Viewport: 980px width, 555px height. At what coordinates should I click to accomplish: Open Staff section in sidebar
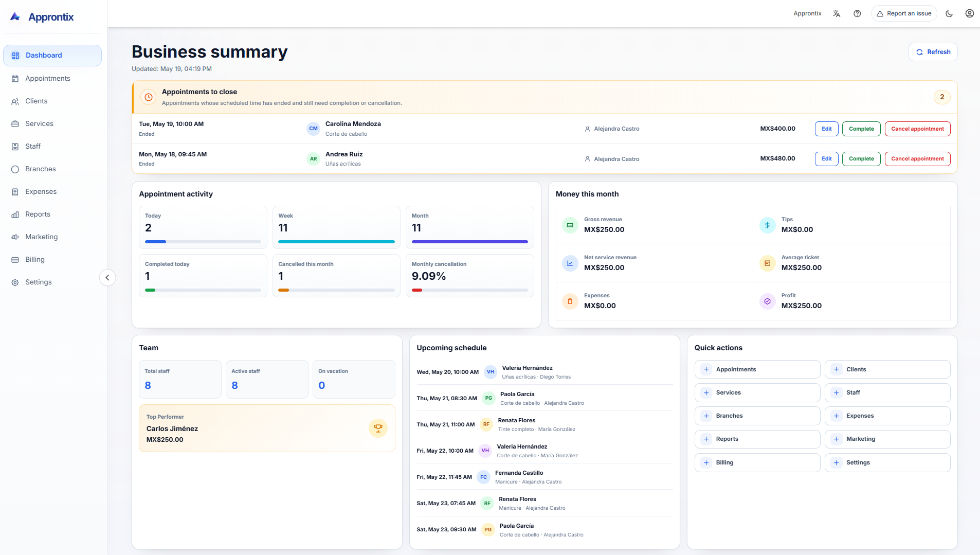click(52, 147)
